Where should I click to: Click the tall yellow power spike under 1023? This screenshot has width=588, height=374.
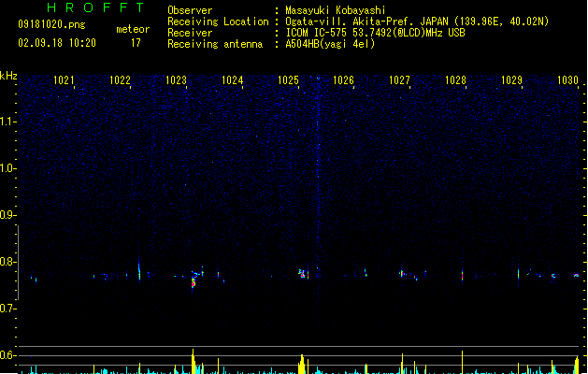pyautogui.click(x=194, y=361)
